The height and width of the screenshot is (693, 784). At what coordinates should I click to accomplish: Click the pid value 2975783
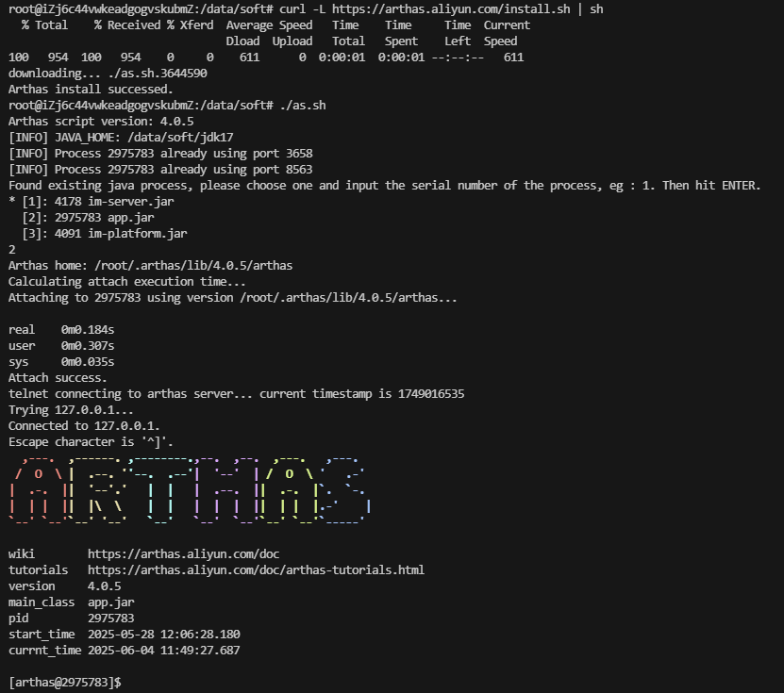111,618
